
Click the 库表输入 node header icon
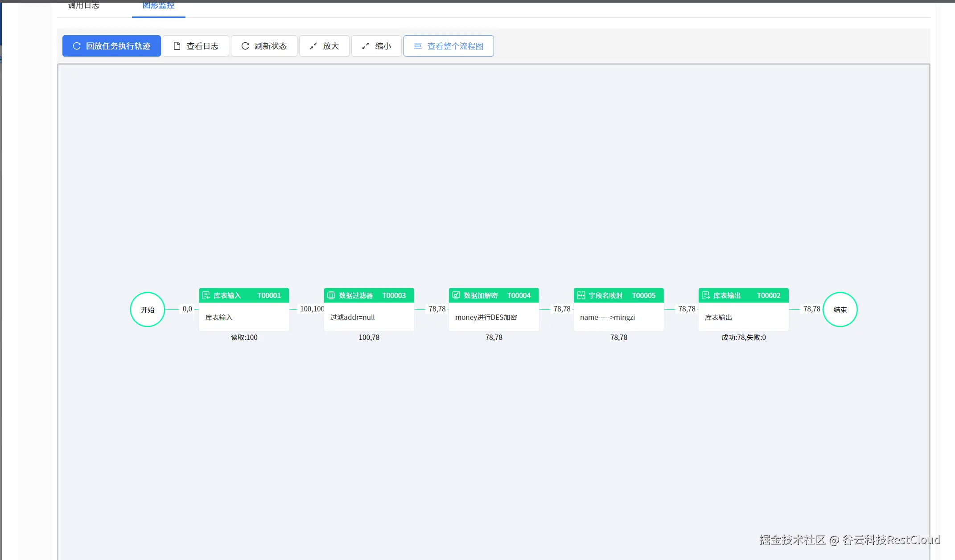tap(206, 295)
